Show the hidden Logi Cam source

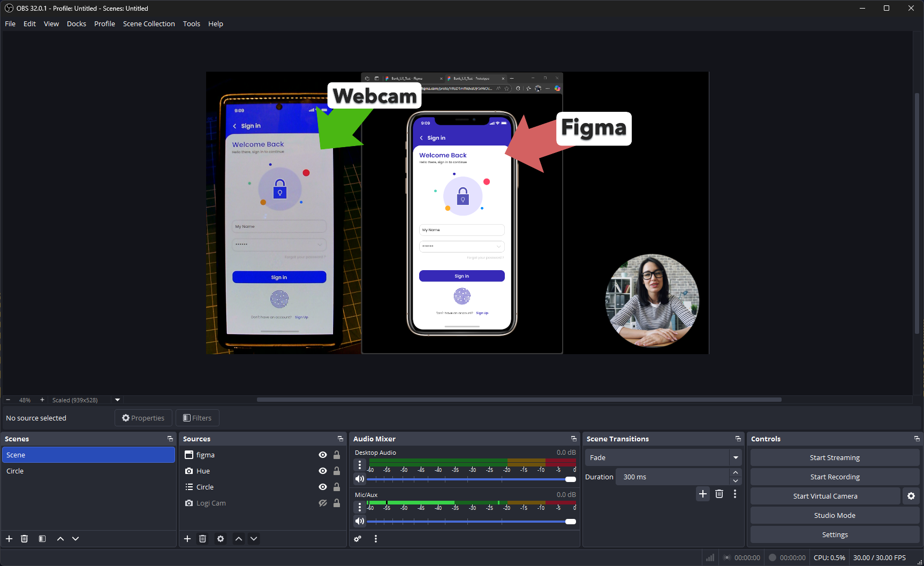(323, 503)
